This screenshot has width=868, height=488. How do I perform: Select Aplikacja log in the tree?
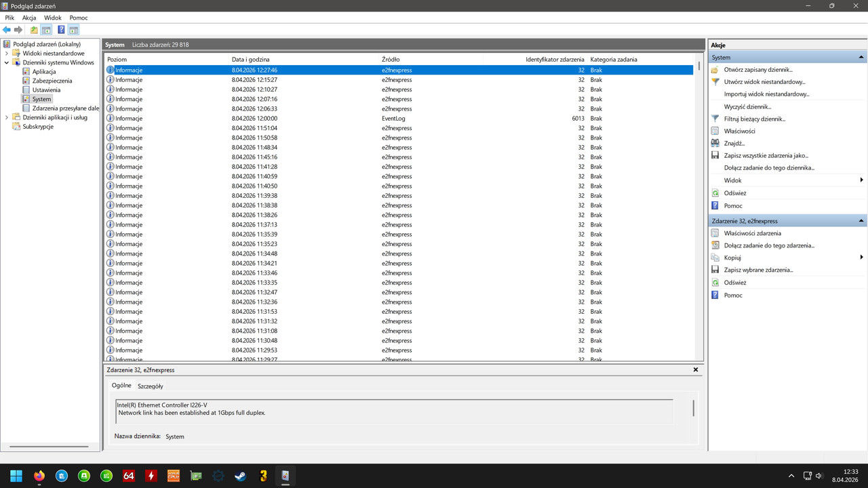pyautogui.click(x=44, y=72)
